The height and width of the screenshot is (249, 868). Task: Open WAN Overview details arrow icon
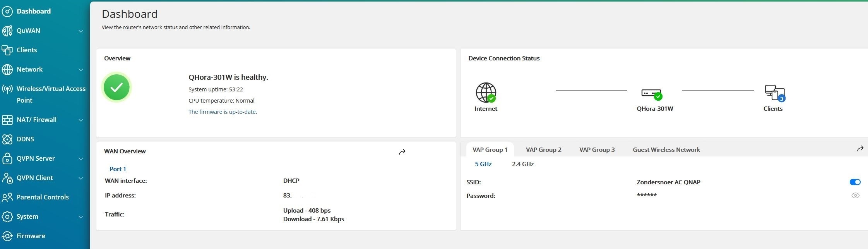[402, 152]
